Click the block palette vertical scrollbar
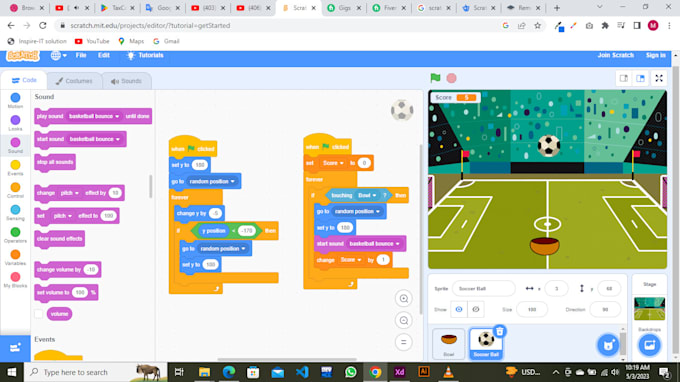This screenshot has width=680, height=382. coord(151,186)
